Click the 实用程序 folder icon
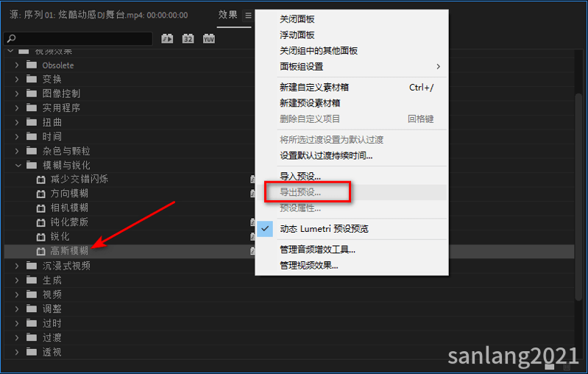The width and height of the screenshot is (588, 374). (32, 108)
